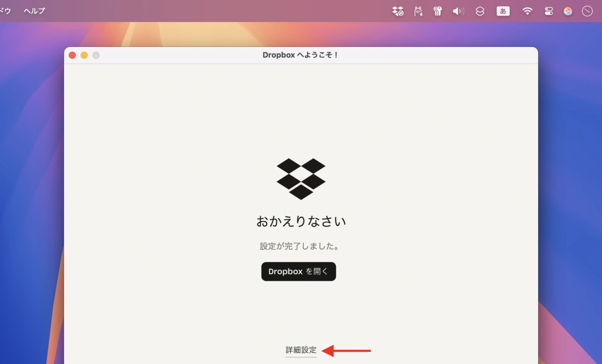The image size is (602, 364).
Task: Minimize the Dropbox welcome window
Action: tap(84, 55)
